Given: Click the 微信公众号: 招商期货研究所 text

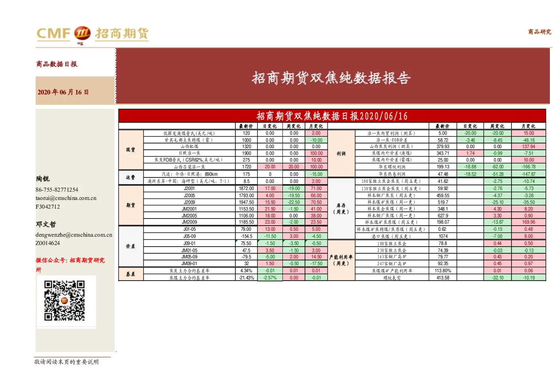Looking at the screenshot, I should point(70,265).
